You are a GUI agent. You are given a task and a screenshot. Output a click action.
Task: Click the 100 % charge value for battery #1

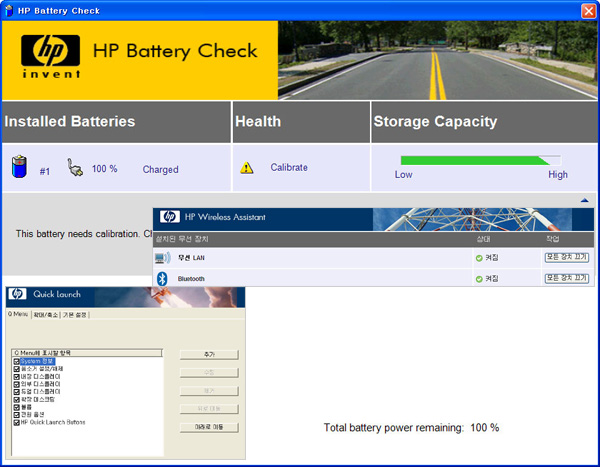[x=104, y=169]
